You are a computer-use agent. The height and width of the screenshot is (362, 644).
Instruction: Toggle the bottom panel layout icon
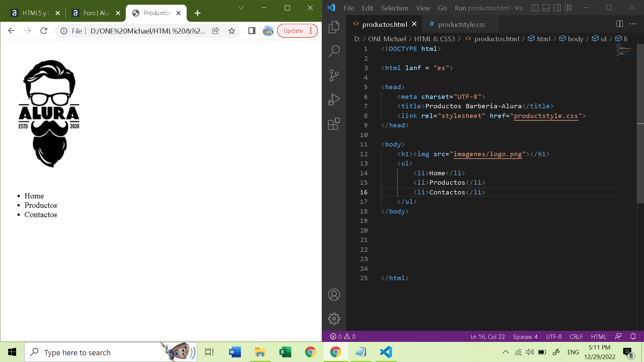click(x=546, y=8)
